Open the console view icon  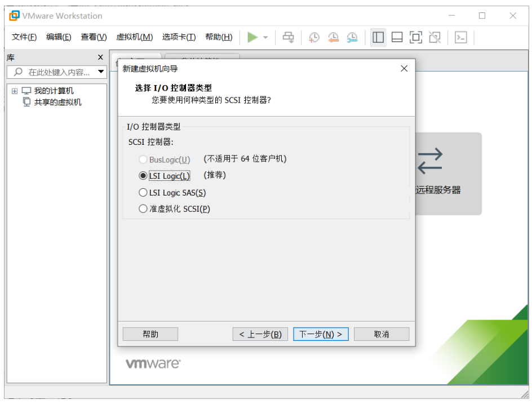point(461,37)
